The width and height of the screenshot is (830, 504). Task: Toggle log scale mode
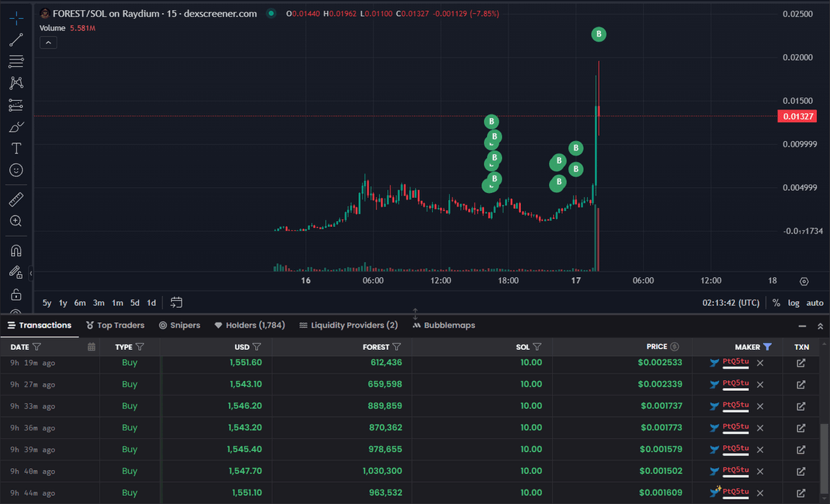(793, 303)
